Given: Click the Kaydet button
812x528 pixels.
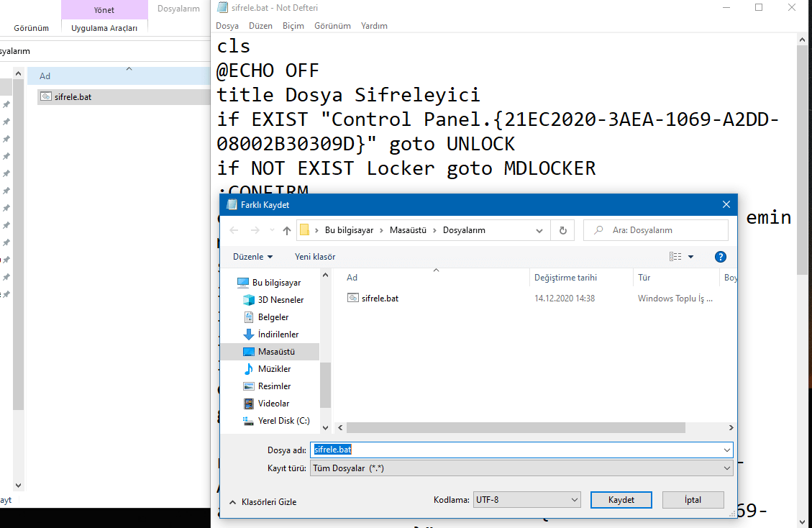Looking at the screenshot, I should (621, 500).
